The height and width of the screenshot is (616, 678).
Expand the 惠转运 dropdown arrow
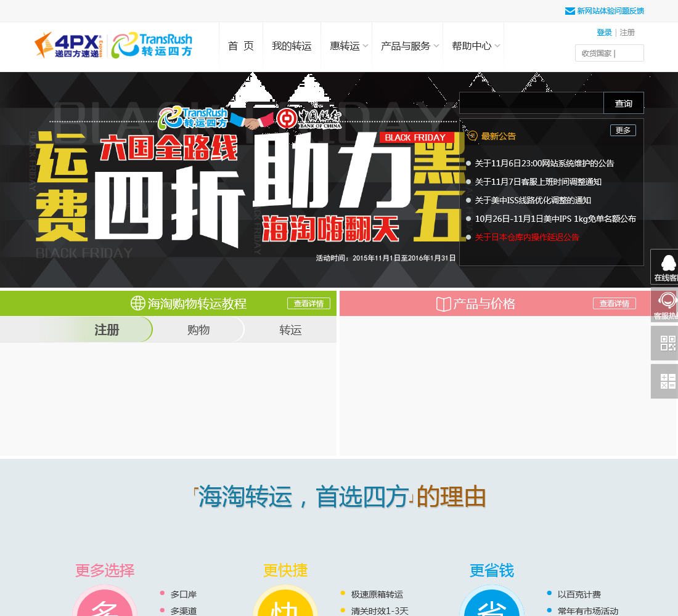(x=366, y=46)
